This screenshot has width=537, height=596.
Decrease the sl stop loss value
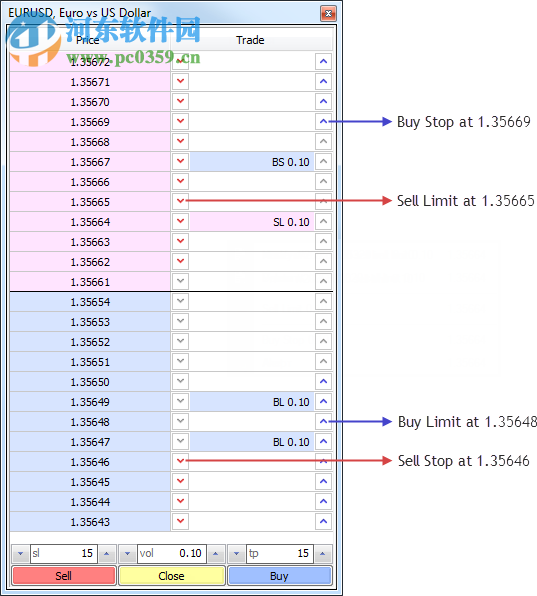[21, 554]
